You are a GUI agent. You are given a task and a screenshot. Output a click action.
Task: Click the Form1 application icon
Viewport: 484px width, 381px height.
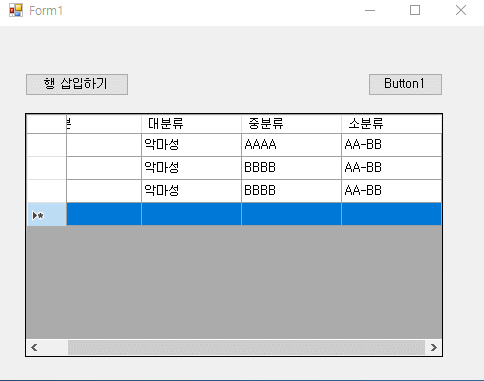coord(16,10)
